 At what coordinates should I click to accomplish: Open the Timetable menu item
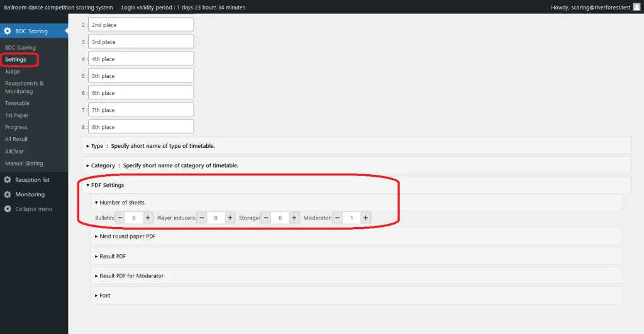17,103
